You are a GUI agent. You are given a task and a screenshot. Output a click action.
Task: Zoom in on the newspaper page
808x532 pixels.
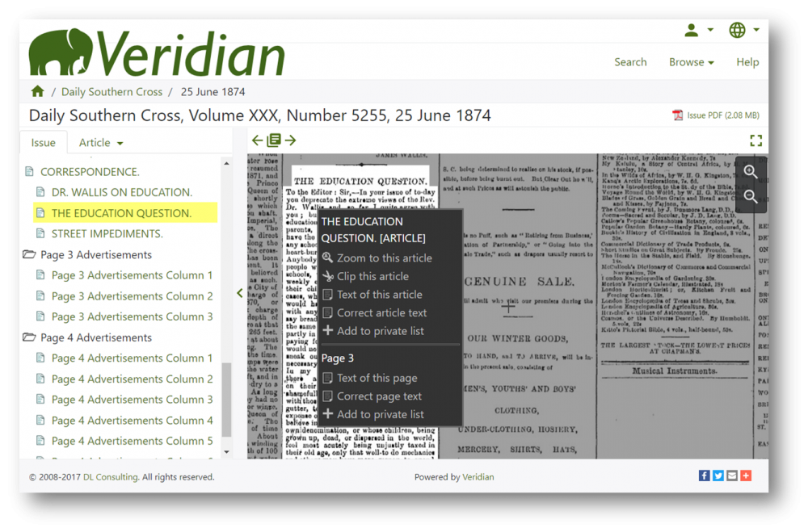pyautogui.click(x=751, y=172)
